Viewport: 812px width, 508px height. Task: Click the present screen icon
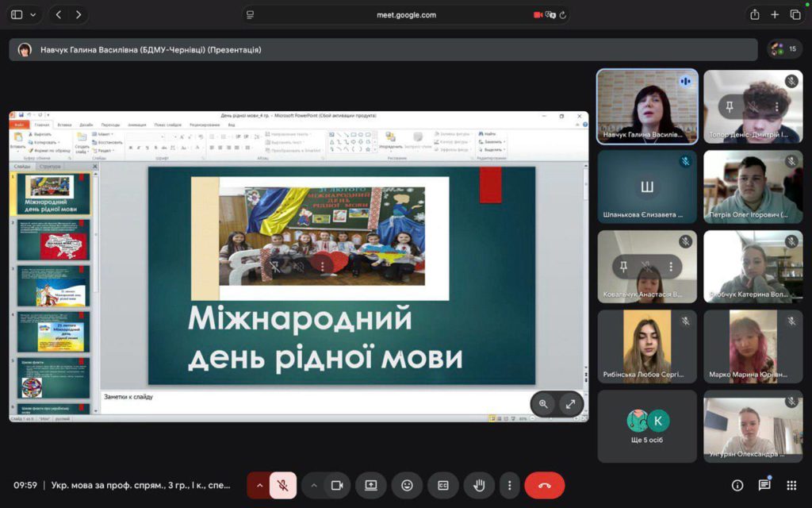point(371,485)
